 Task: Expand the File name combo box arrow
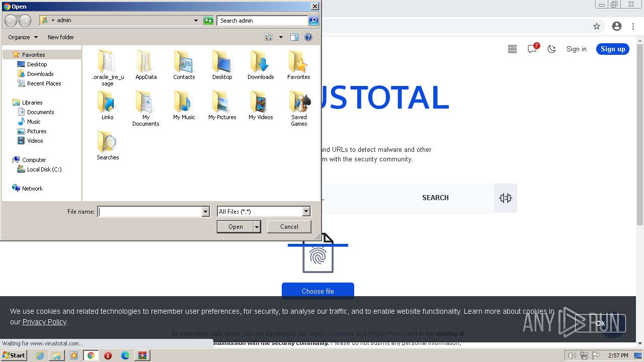(x=205, y=212)
